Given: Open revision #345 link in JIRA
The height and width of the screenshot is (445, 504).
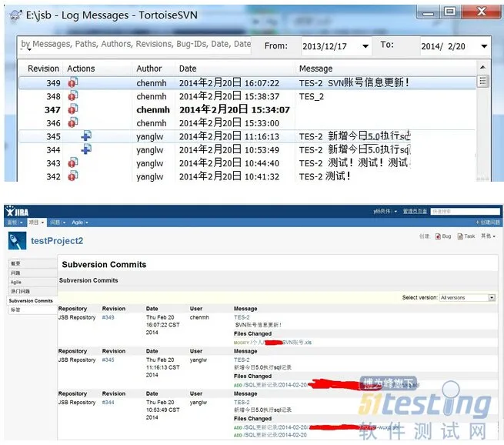Looking at the screenshot, I should coord(108,360).
